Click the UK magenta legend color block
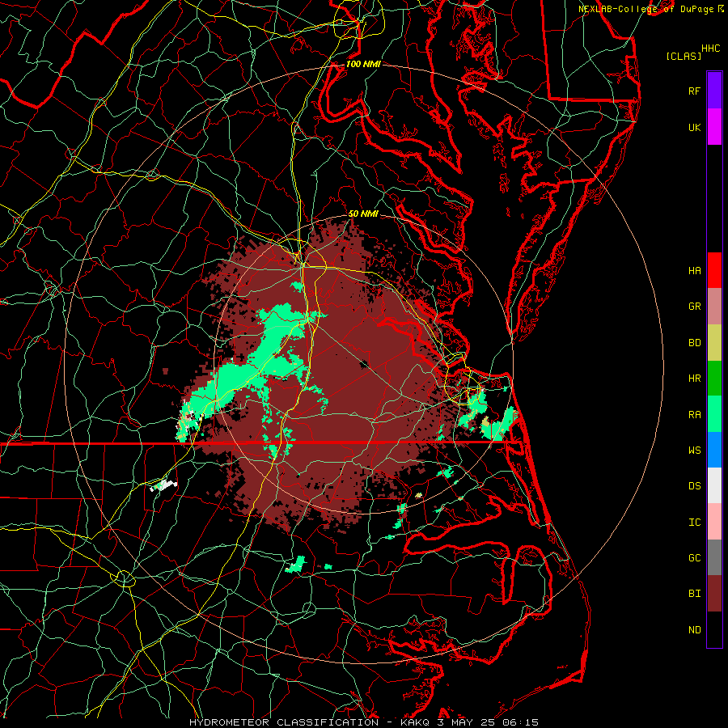 pyautogui.click(x=714, y=127)
